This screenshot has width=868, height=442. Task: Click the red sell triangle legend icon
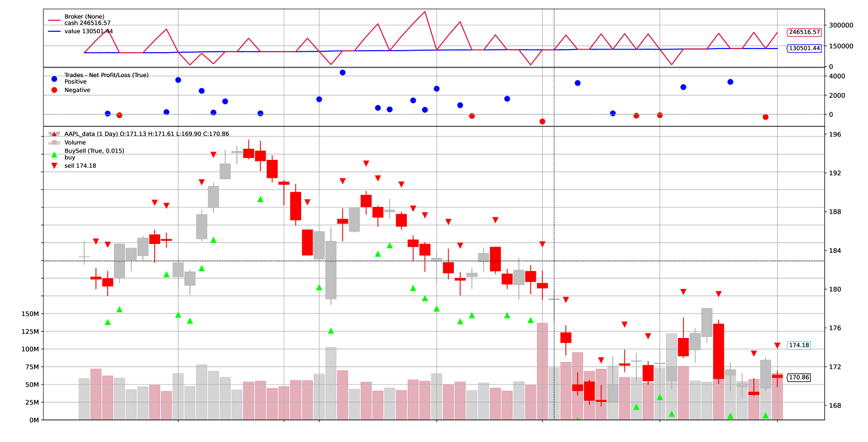pos(54,166)
